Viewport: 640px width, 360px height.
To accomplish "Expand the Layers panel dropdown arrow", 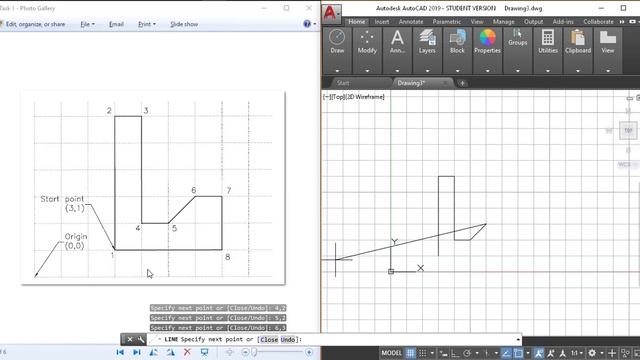I will (427, 71).
